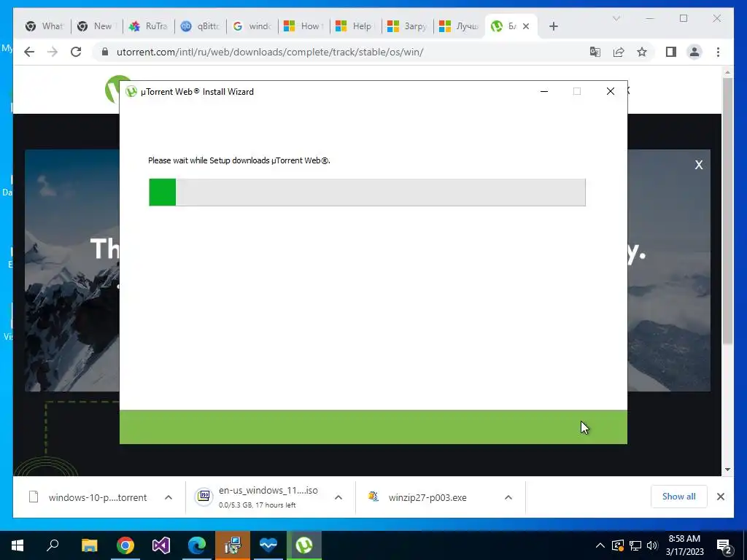
Task: Minimize the uTorrent Install Wizard
Action: (544, 91)
